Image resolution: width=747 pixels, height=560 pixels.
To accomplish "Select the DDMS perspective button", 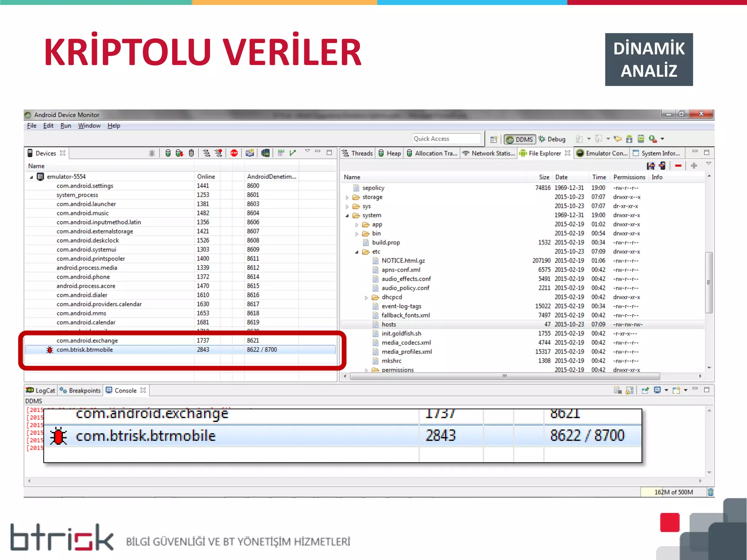I will coord(520,139).
